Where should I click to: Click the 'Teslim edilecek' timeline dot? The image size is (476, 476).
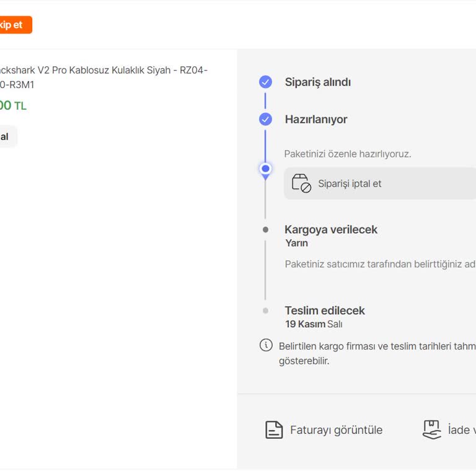point(265,311)
